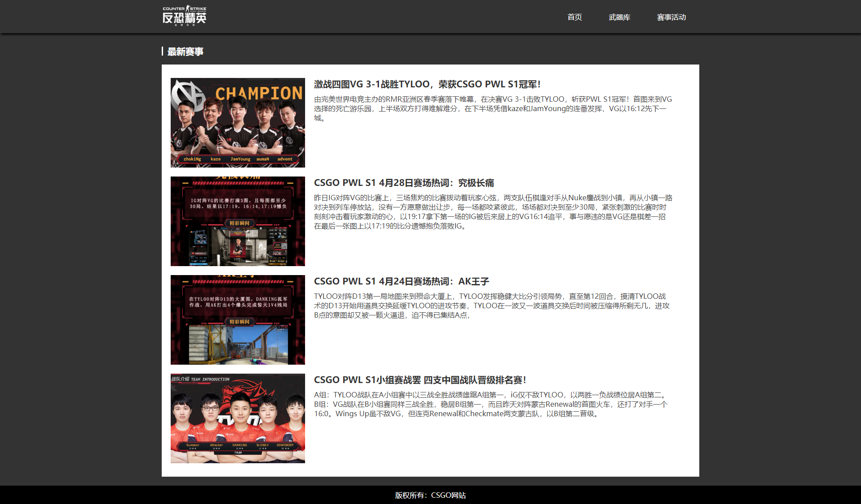
Task: Click the Counter-Strike 反恐精英 logo
Action: click(x=184, y=16)
